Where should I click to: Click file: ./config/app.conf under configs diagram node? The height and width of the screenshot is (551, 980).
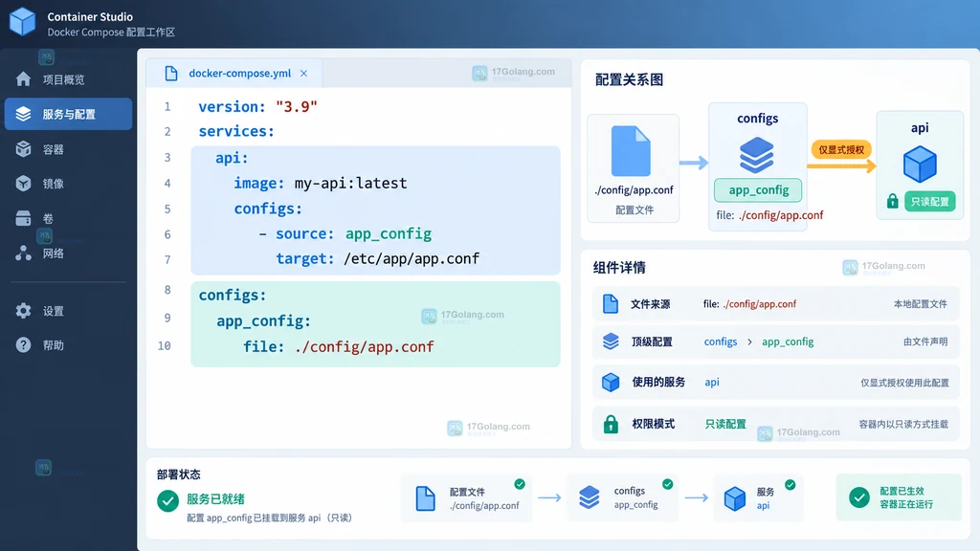(769, 215)
